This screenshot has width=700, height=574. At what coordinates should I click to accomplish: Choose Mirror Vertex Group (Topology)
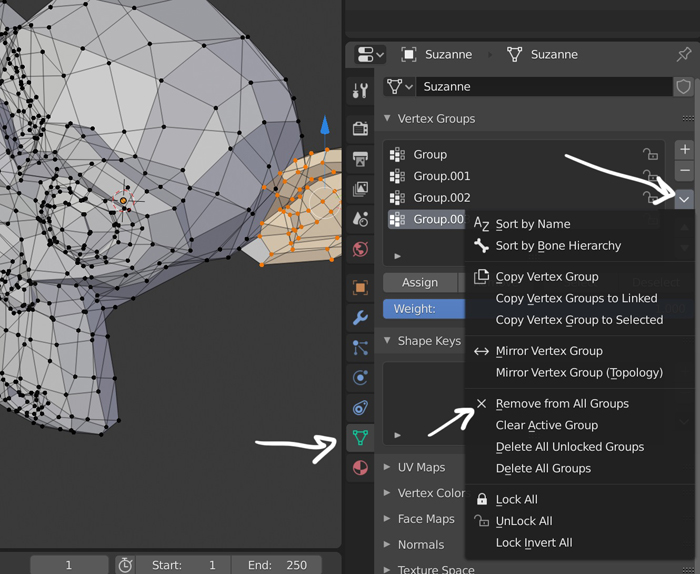pos(579,373)
